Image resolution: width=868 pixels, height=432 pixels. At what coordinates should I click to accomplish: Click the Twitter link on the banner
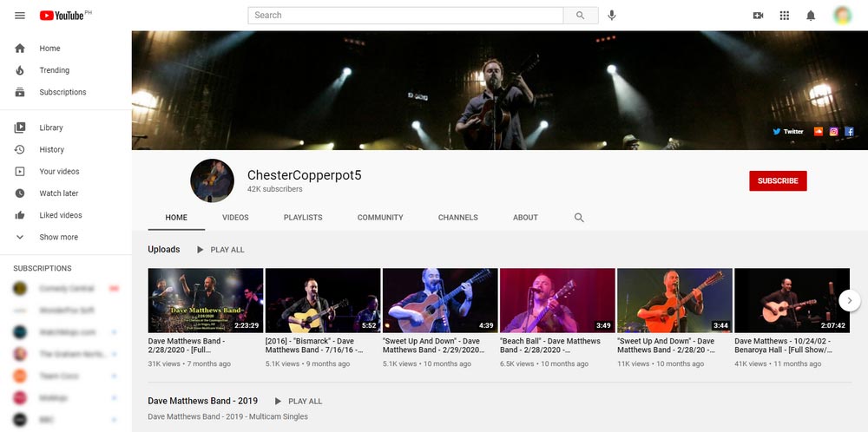788,132
